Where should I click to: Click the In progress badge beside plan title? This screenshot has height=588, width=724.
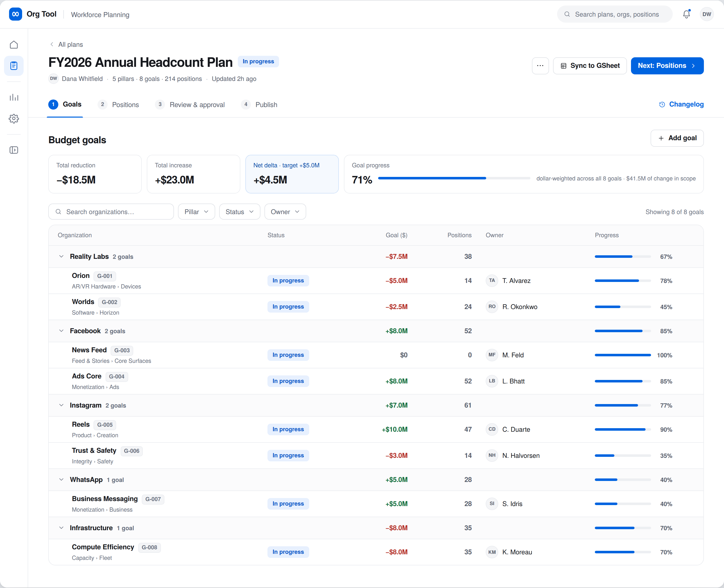click(x=258, y=61)
